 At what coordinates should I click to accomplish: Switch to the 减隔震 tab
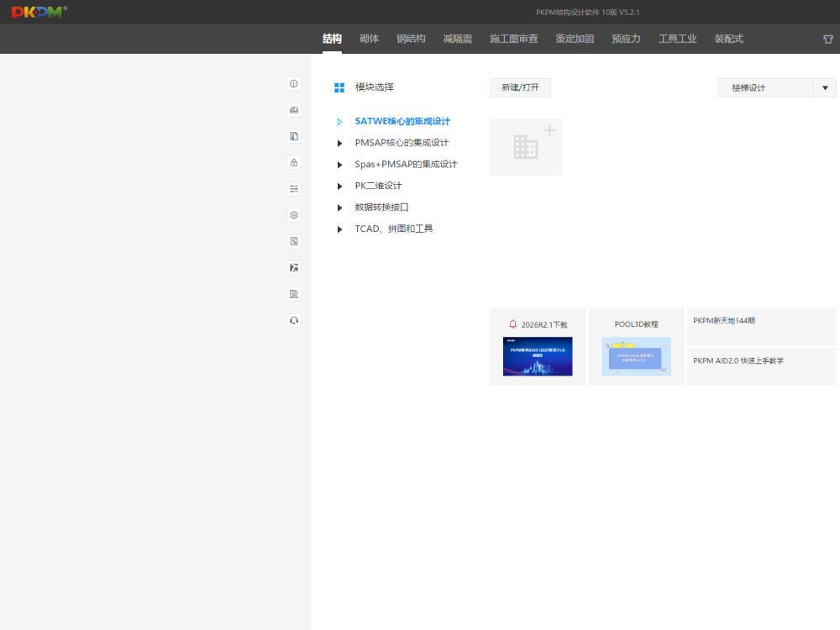tap(458, 39)
